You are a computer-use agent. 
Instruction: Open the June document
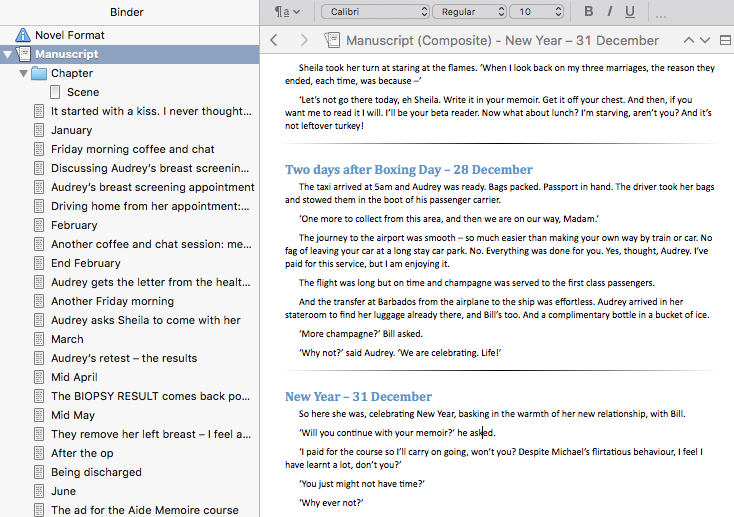point(63,491)
